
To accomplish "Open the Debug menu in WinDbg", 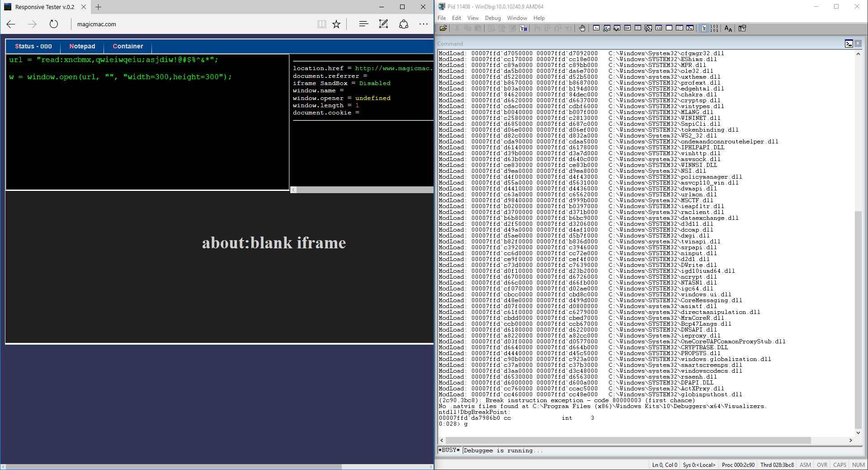I will (492, 18).
